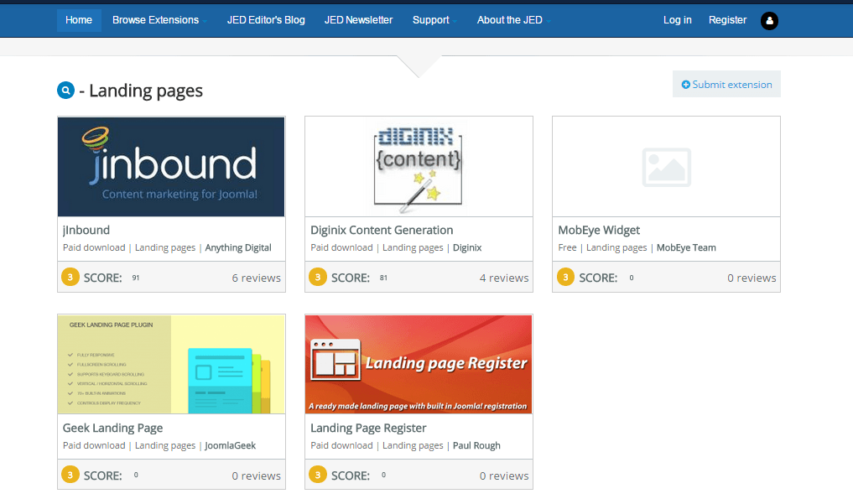This screenshot has height=504, width=853.
Task: Open the Log in link
Action: tap(678, 20)
